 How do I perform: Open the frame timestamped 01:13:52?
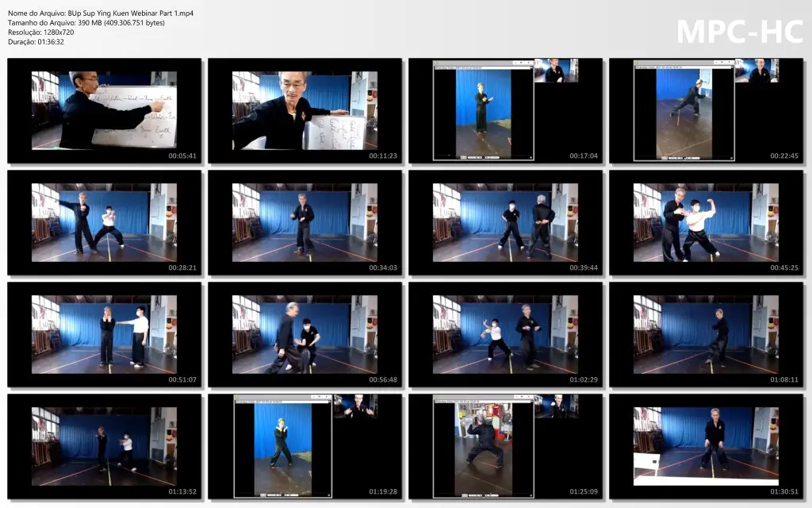pyautogui.click(x=104, y=446)
